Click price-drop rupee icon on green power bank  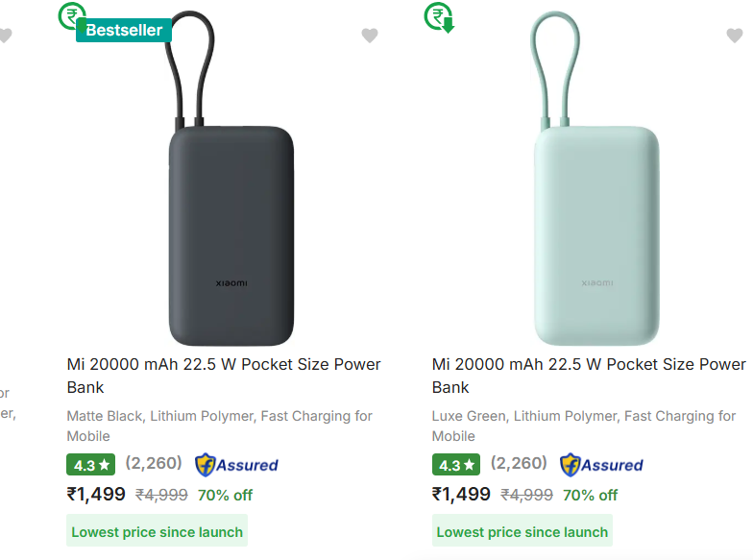coord(438,17)
